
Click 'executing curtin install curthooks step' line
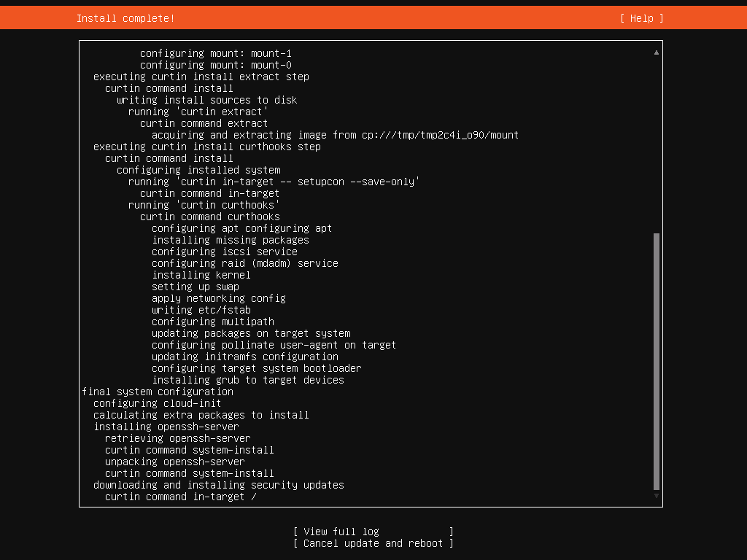coord(206,147)
